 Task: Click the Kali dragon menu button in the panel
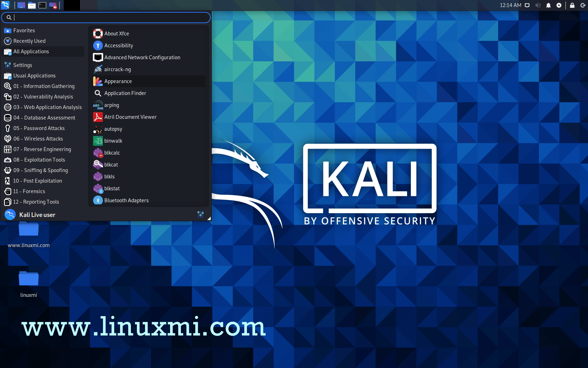(x=6, y=5)
